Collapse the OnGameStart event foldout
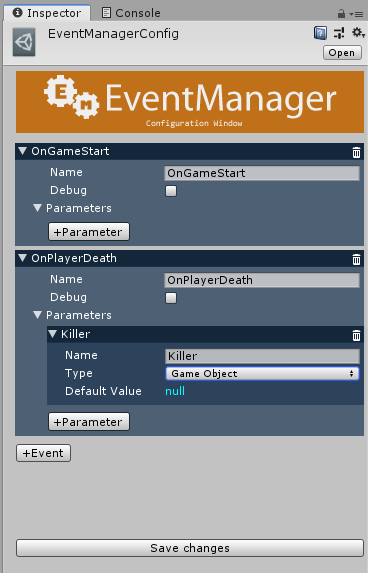Screen dimensions: 368x573 23,151
